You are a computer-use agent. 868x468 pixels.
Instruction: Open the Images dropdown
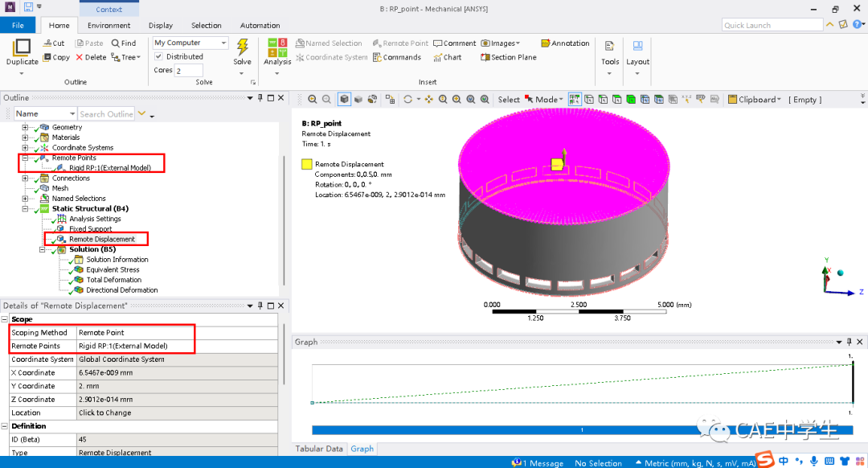click(501, 43)
